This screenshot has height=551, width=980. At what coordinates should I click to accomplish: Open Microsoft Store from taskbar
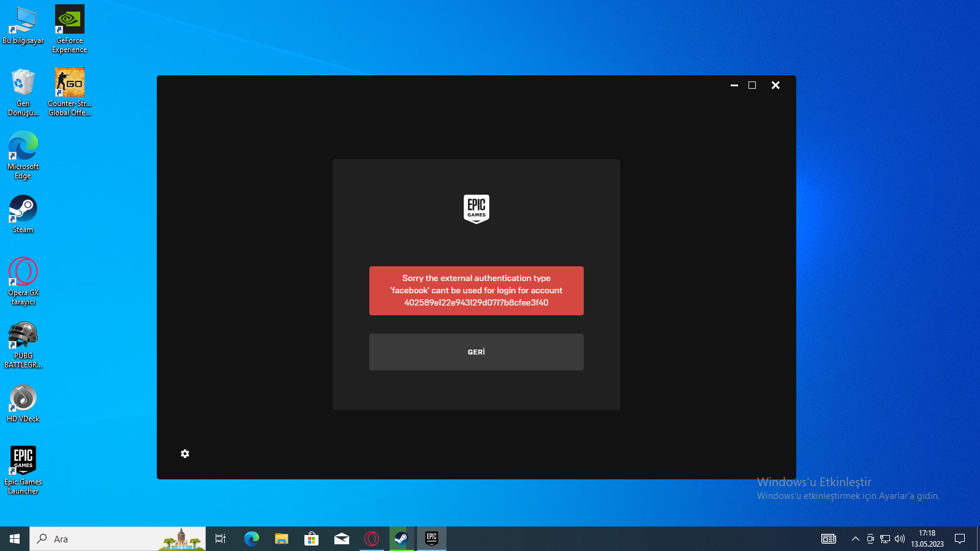312,539
